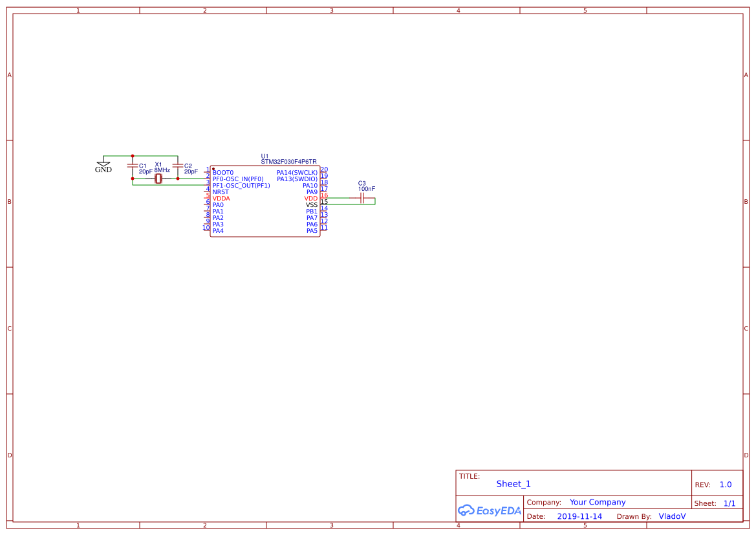
Task: Click the green wire between C3 and VDD
Action: (336, 198)
